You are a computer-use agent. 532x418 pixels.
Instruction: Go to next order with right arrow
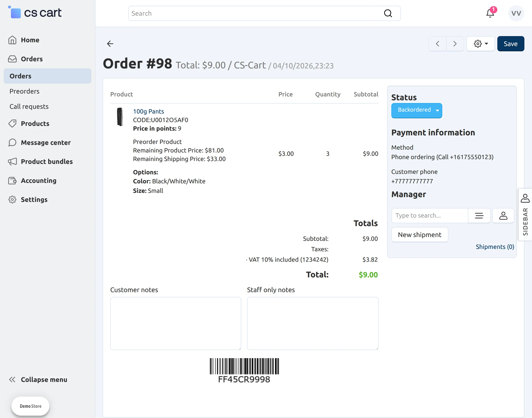click(x=455, y=43)
